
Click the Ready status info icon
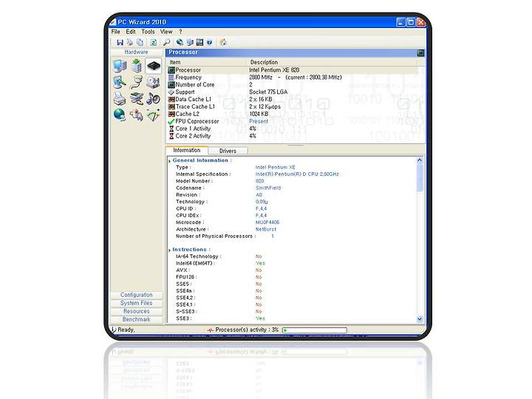point(114,330)
